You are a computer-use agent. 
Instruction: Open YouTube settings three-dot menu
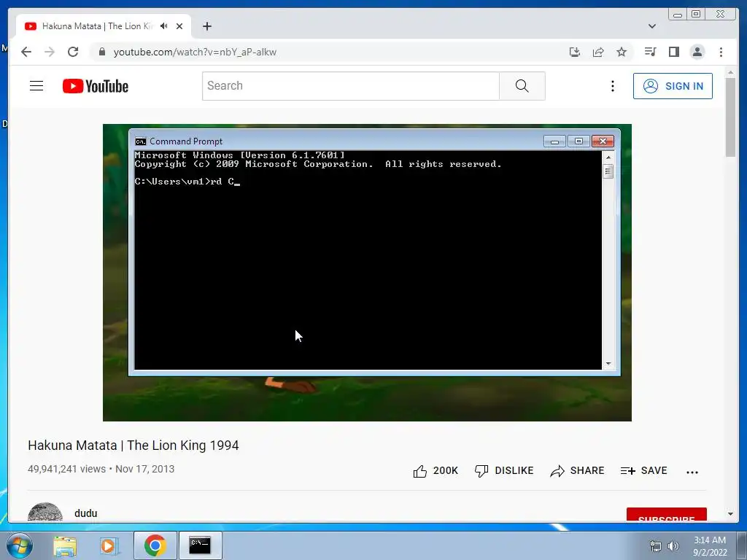coord(613,86)
